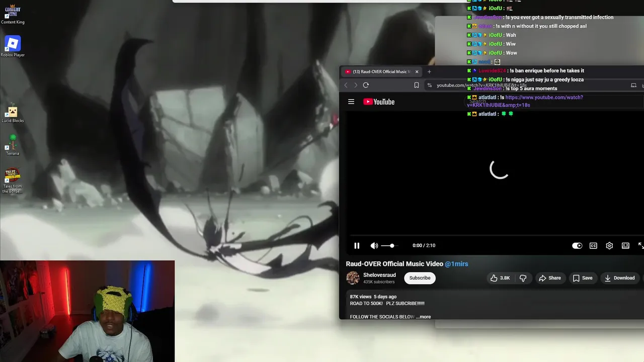Go forward in the browser
Screen dimensions: 644x362
click(355, 85)
